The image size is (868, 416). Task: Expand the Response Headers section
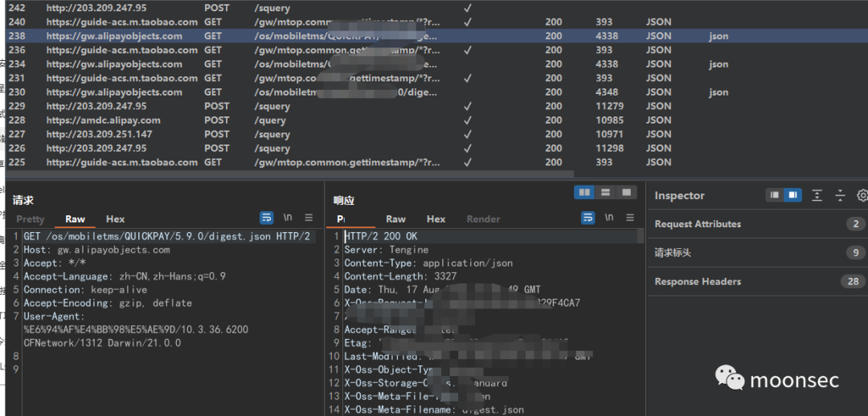(x=757, y=282)
